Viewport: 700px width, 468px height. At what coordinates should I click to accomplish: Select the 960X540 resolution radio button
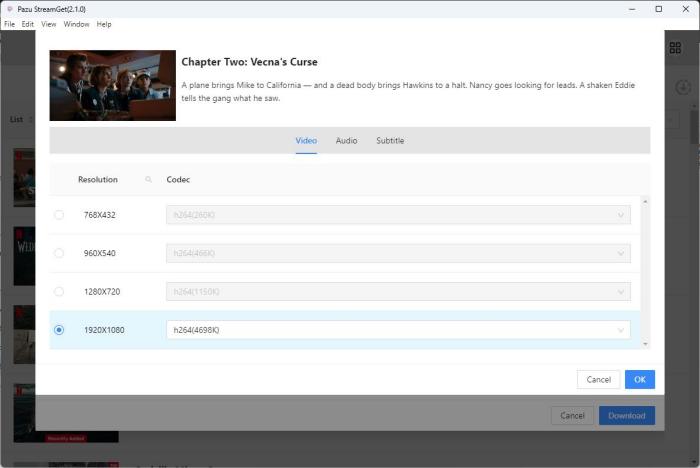click(x=59, y=253)
